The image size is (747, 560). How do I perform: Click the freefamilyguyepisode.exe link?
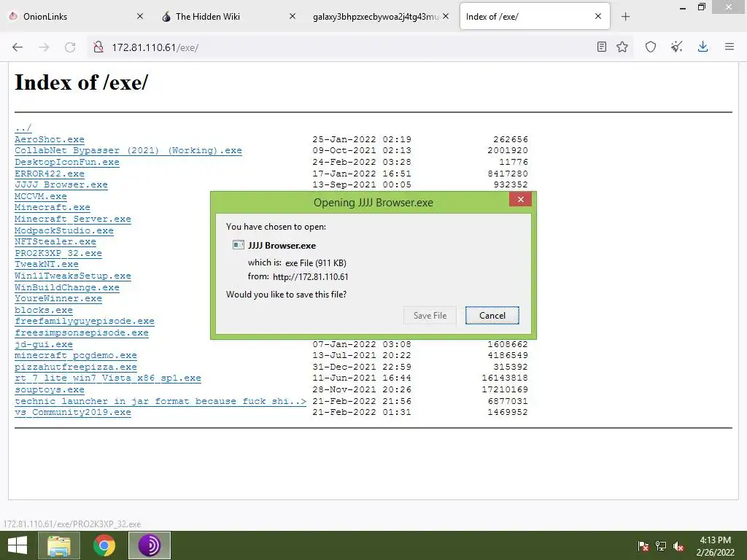click(x=85, y=322)
